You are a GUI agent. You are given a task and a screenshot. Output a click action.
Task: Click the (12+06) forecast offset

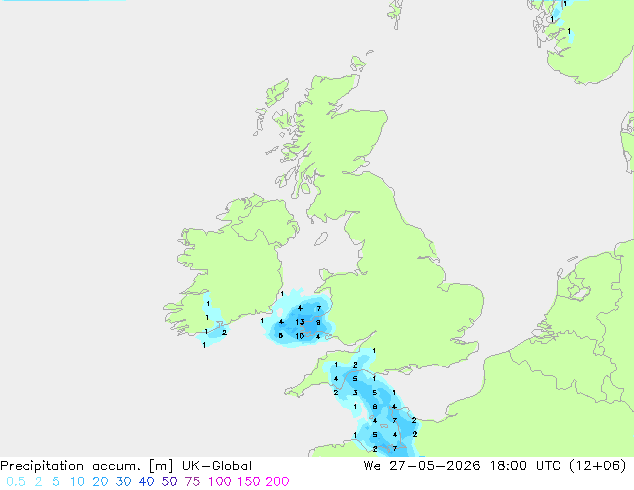(598, 466)
